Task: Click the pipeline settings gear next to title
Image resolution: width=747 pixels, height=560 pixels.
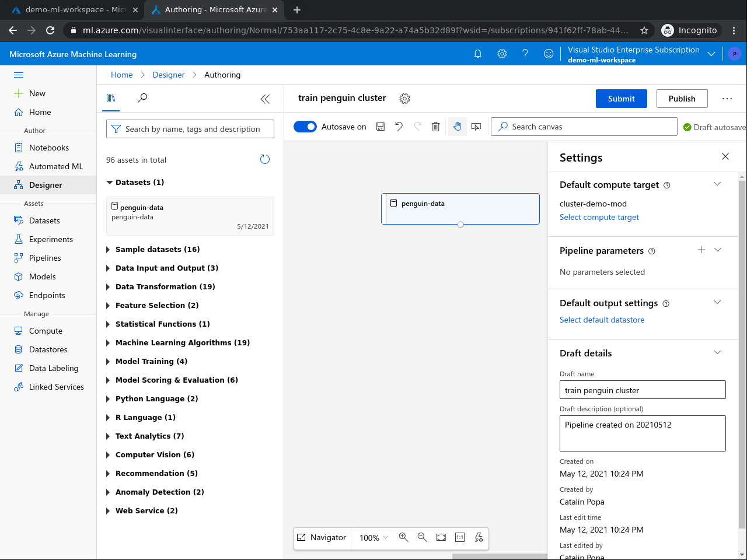Action: tap(404, 98)
